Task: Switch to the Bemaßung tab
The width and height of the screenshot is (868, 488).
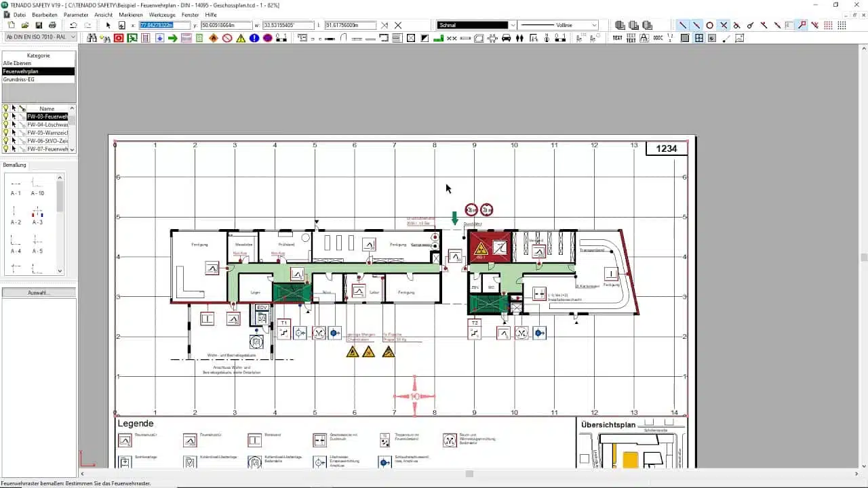Action: pos(15,165)
